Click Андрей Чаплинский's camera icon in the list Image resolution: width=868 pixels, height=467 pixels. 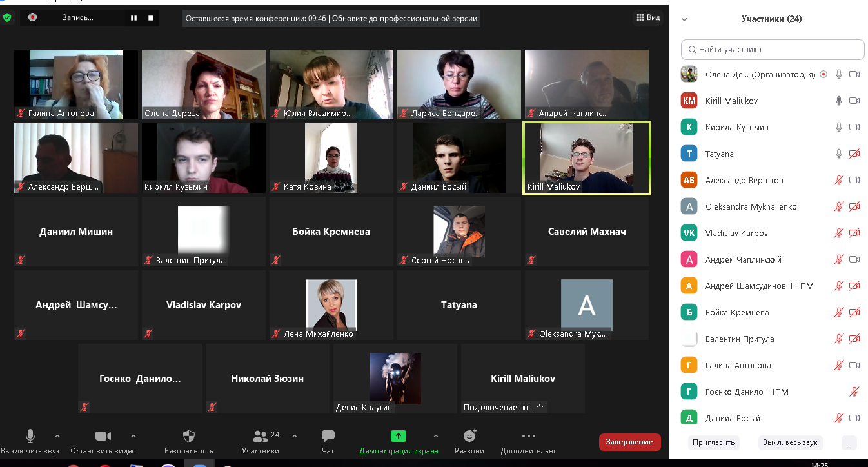(854, 260)
